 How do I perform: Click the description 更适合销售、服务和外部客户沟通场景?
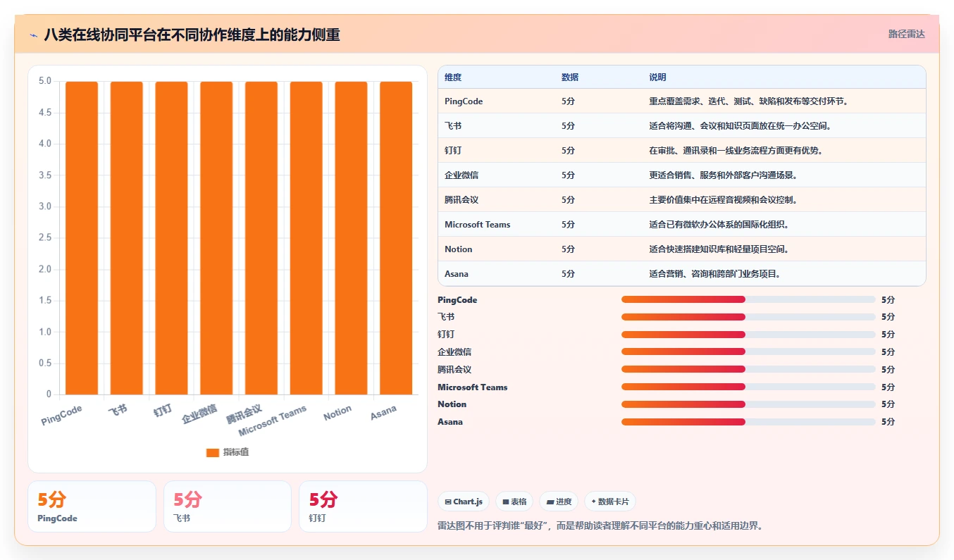point(723,175)
